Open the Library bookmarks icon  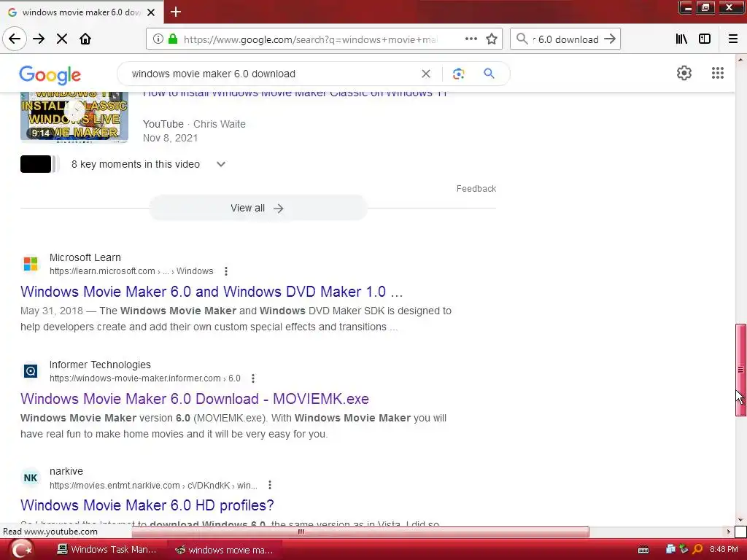pyautogui.click(x=682, y=39)
